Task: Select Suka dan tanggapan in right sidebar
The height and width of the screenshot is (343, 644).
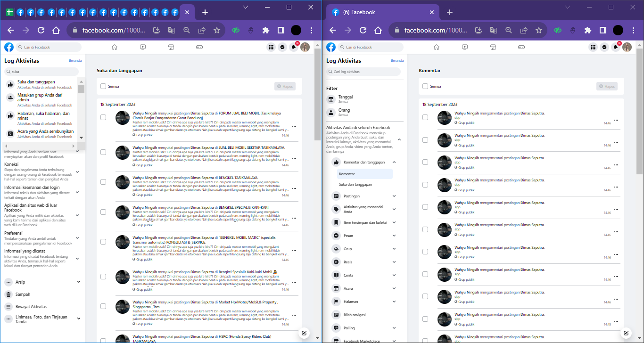Action: (x=364, y=184)
